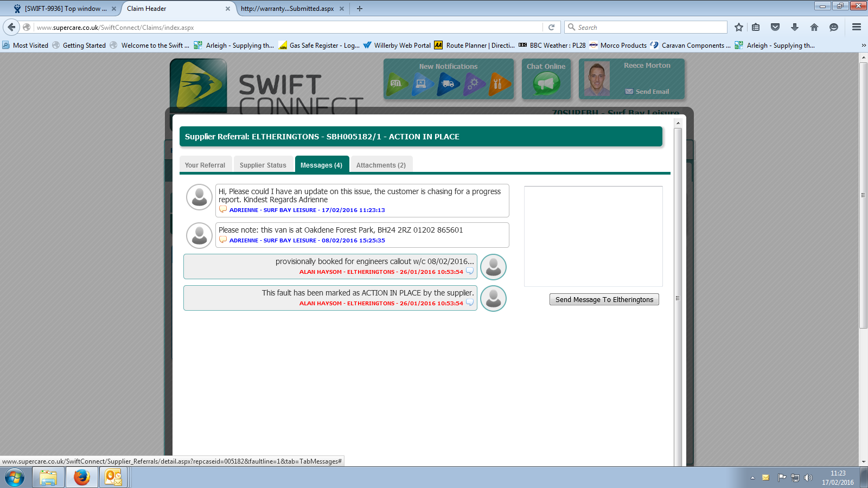Show hidden system tray icons arrow
This screenshot has height=488, width=868.
click(x=752, y=478)
